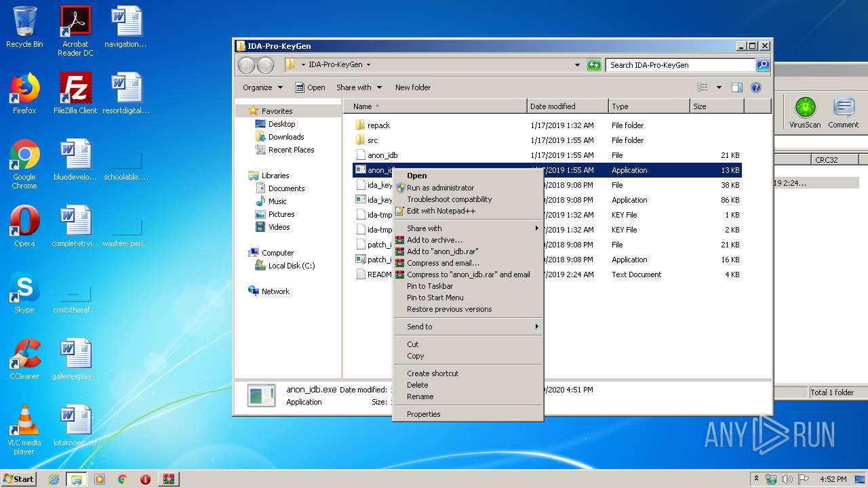This screenshot has width=868, height=488.
Task: Toggle the preview pane icon
Action: [737, 87]
